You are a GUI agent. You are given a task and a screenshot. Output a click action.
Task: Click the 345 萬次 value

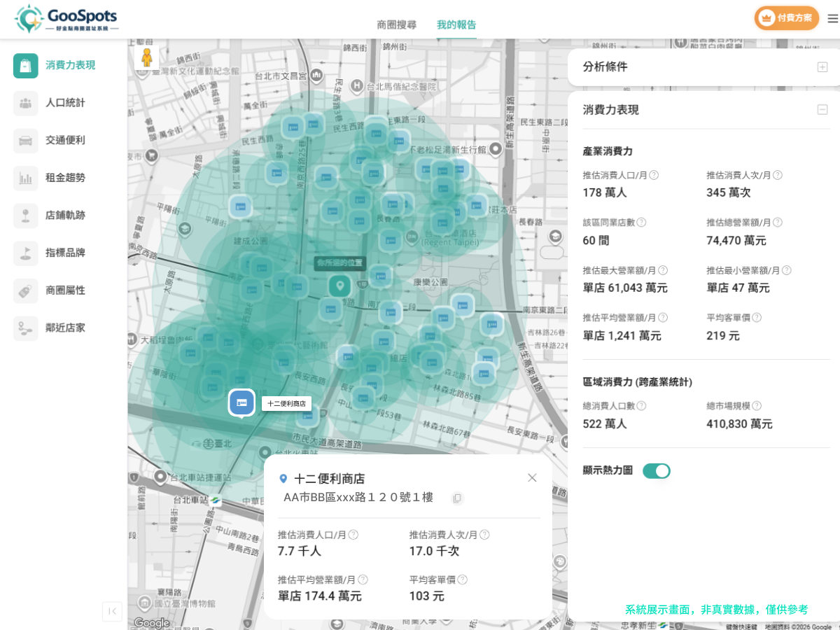pyautogui.click(x=729, y=192)
